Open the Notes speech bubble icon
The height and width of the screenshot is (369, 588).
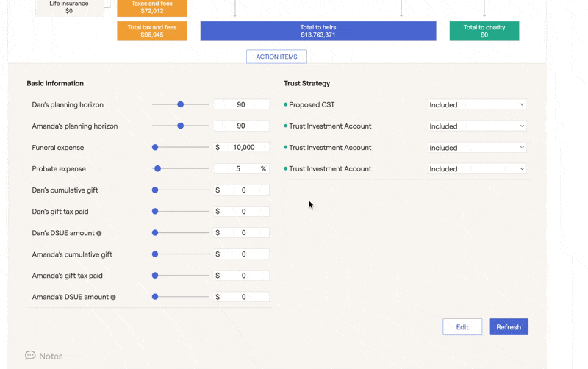click(x=30, y=355)
